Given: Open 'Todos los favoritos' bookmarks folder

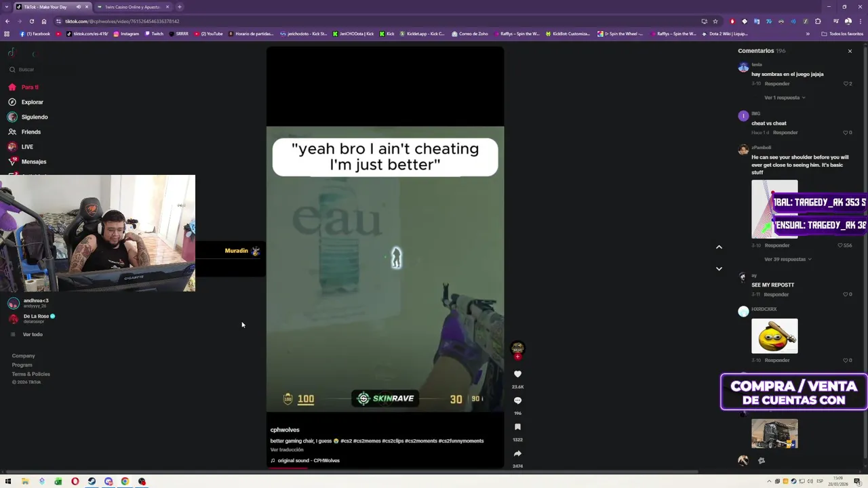Looking at the screenshot, I should coord(842,34).
